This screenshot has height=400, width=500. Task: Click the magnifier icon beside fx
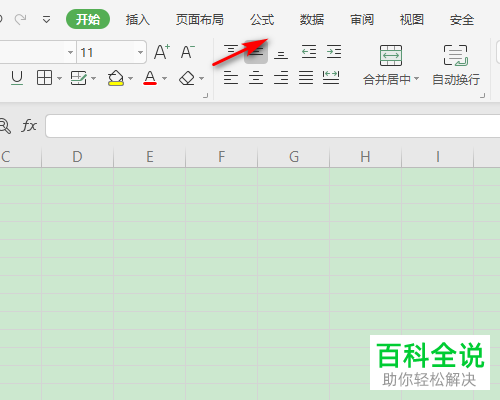(5, 126)
